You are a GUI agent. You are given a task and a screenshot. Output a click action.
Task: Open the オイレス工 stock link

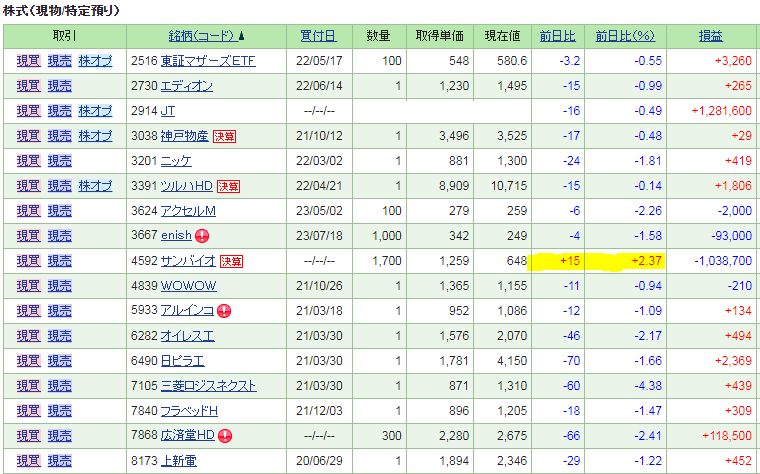(x=188, y=336)
